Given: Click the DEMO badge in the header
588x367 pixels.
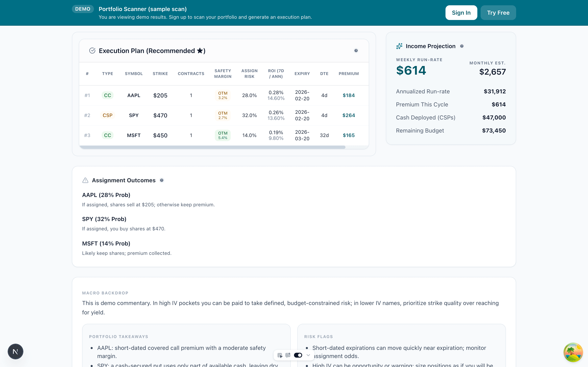Looking at the screenshot, I should 83,9.
